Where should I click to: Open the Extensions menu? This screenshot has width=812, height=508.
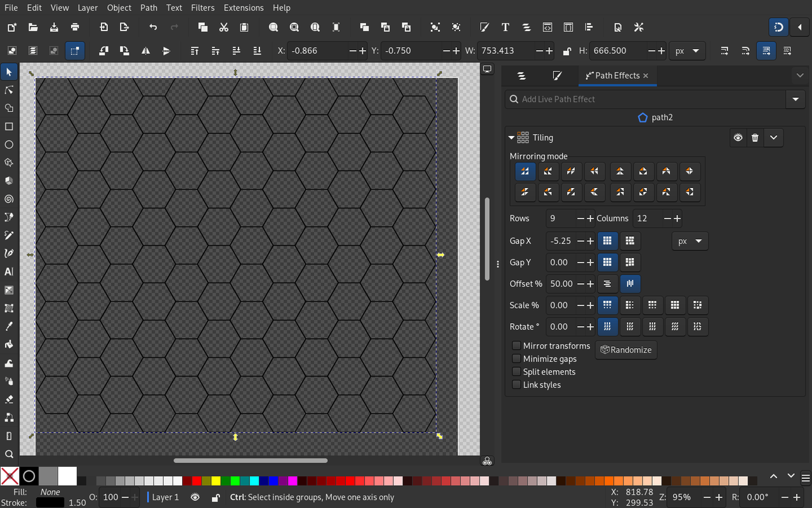(x=243, y=8)
